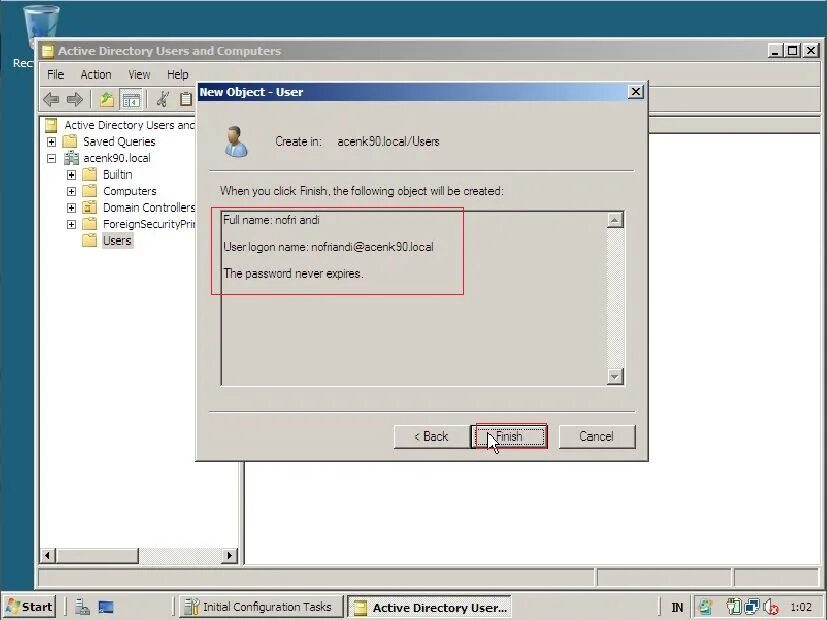Click summary box scroll up arrow
This screenshot has width=827, height=620.
coord(615,219)
